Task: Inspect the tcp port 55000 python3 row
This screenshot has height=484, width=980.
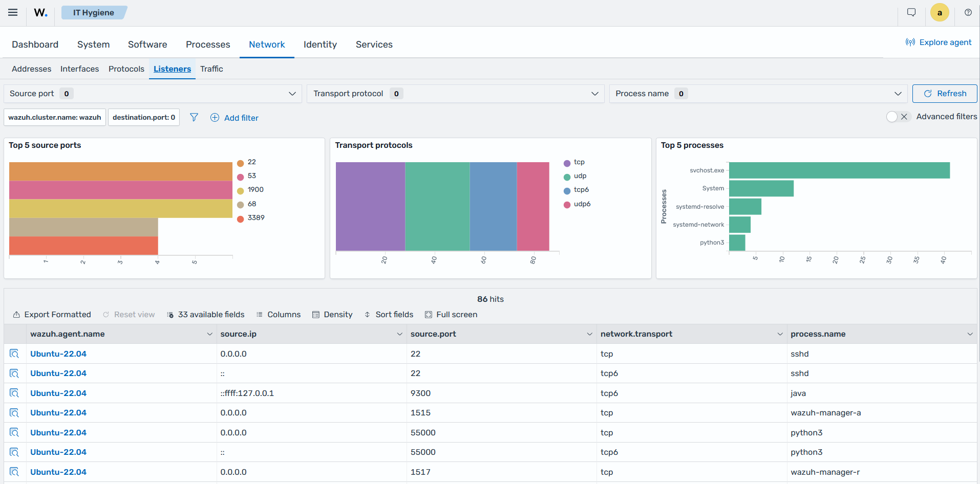Action: (x=14, y=432)
